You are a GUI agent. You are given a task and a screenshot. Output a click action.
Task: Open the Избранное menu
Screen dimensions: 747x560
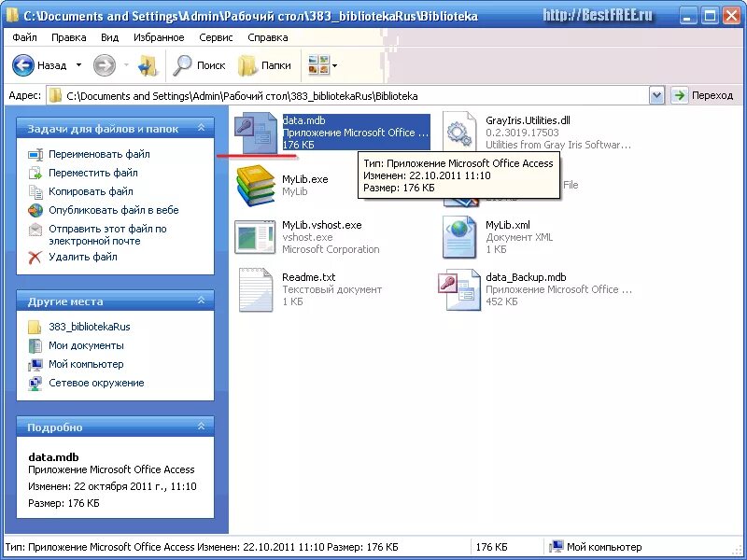coord(159,37)
